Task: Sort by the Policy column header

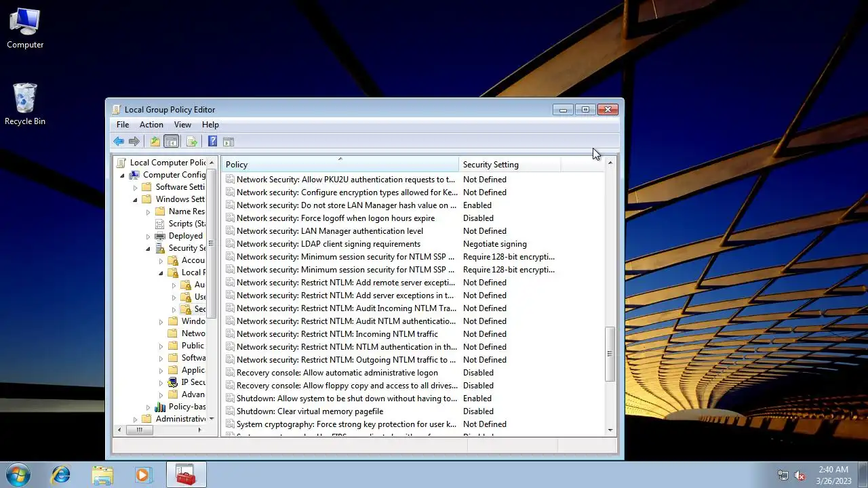Action: click(340, 165)
